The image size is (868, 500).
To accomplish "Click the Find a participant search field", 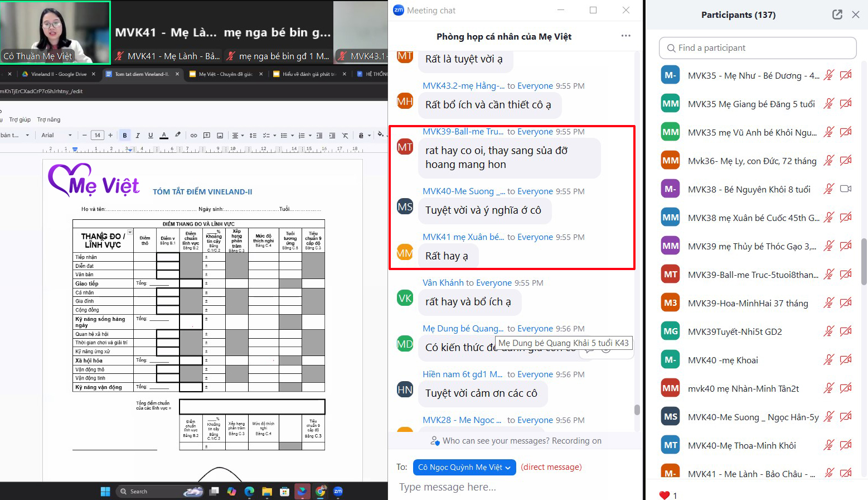I will tap(758, 48).
